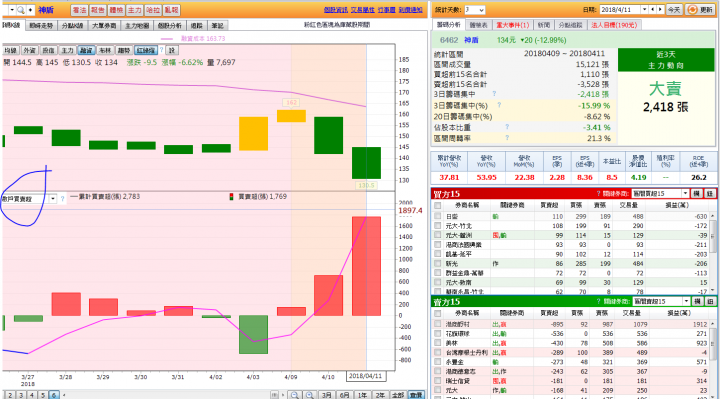Select panel count button 6 at bottom left
Screen dimensions: 720x399
point(54,395)
